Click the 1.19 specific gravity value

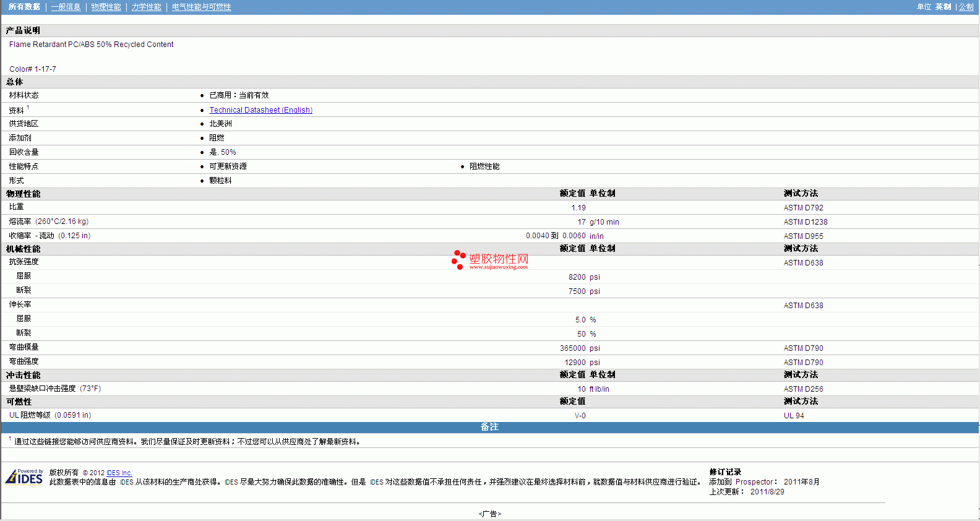tap(578, 208)
